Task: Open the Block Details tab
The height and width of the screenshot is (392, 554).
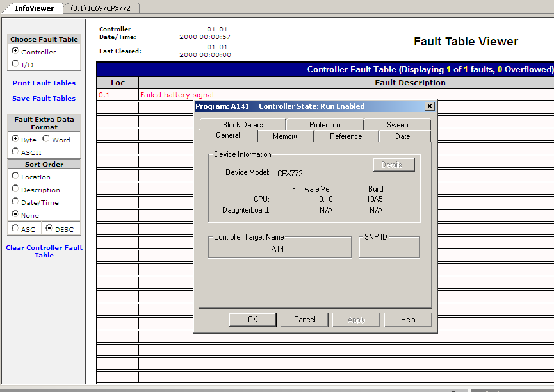Action: click(x=243, y=125)
